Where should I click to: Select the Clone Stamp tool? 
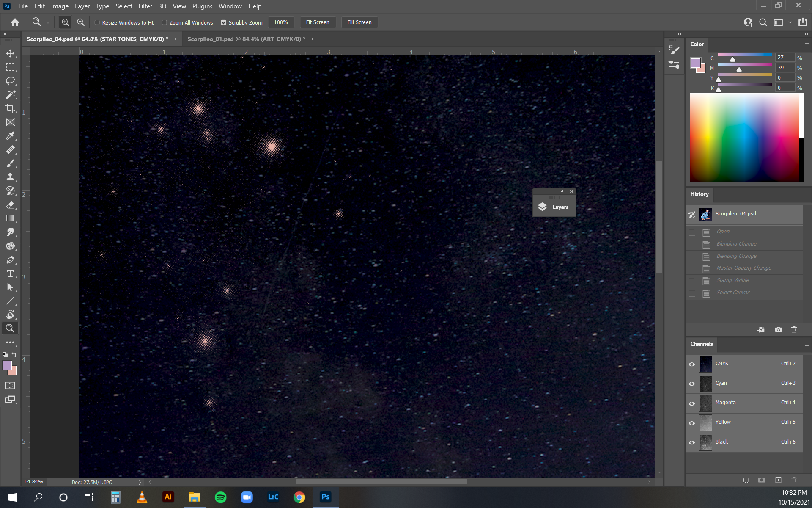click(x=10, y=177)
